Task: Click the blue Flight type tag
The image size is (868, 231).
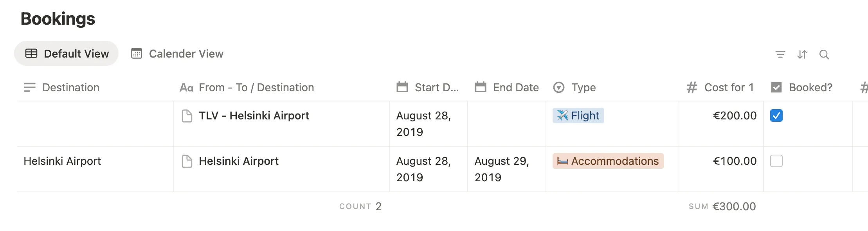Action: pyautogui.click(x=578, y=115)
